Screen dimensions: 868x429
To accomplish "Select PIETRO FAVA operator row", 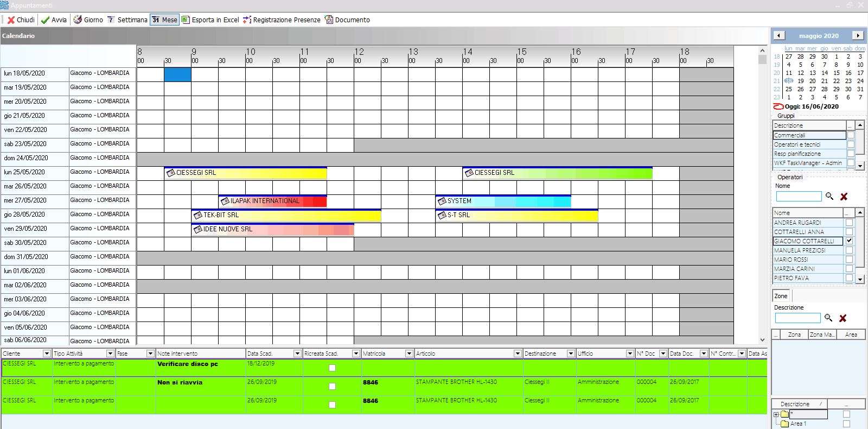I will click(808, 278).
